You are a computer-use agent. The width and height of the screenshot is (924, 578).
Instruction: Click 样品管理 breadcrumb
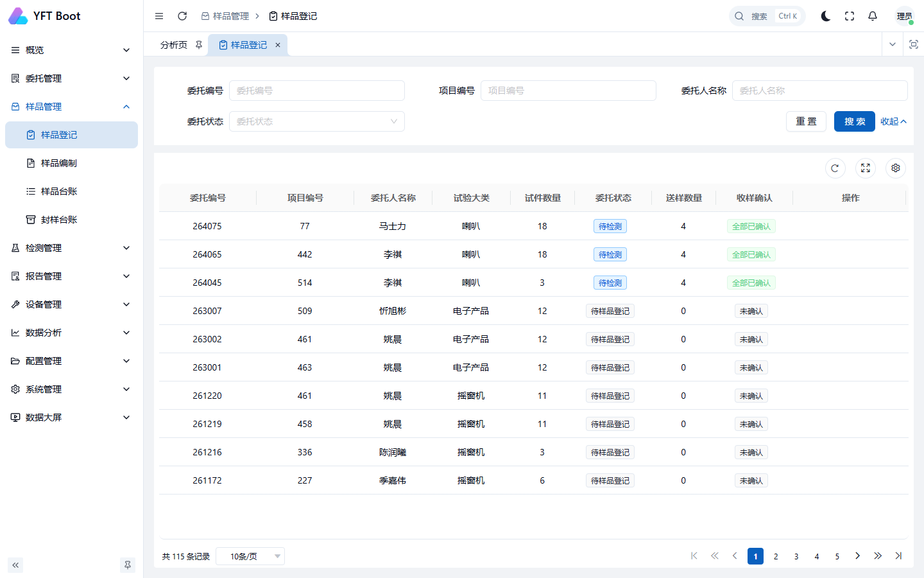coord(225,16)
